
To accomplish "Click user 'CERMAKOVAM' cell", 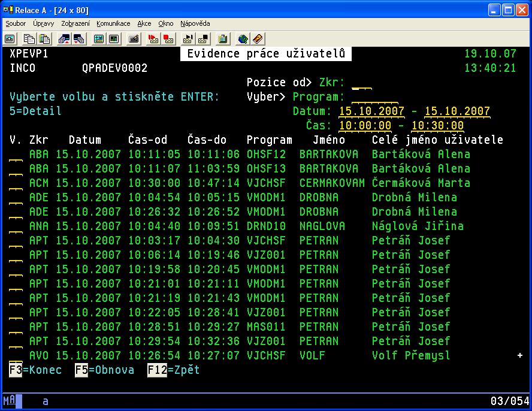I will click(332, 183).
